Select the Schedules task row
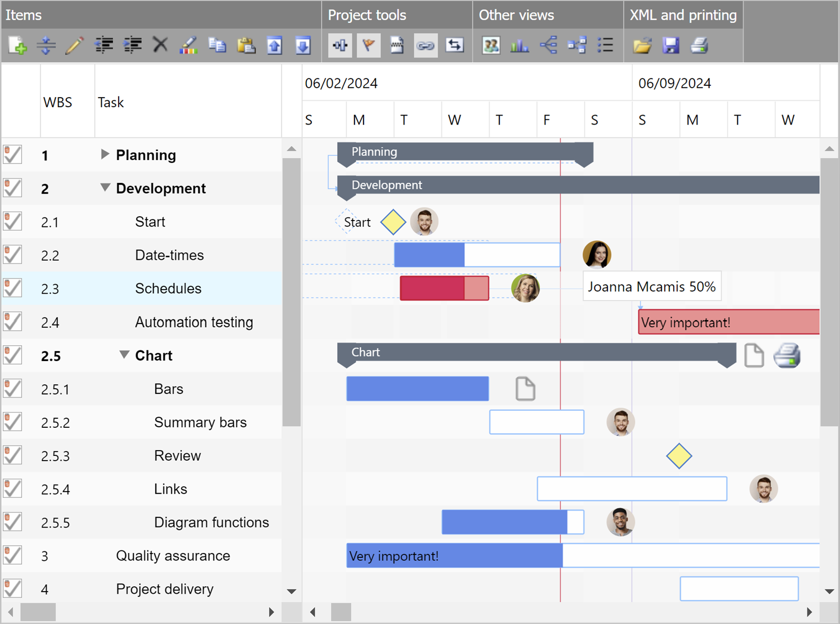840x624 pixels. [x=168, y=288]
